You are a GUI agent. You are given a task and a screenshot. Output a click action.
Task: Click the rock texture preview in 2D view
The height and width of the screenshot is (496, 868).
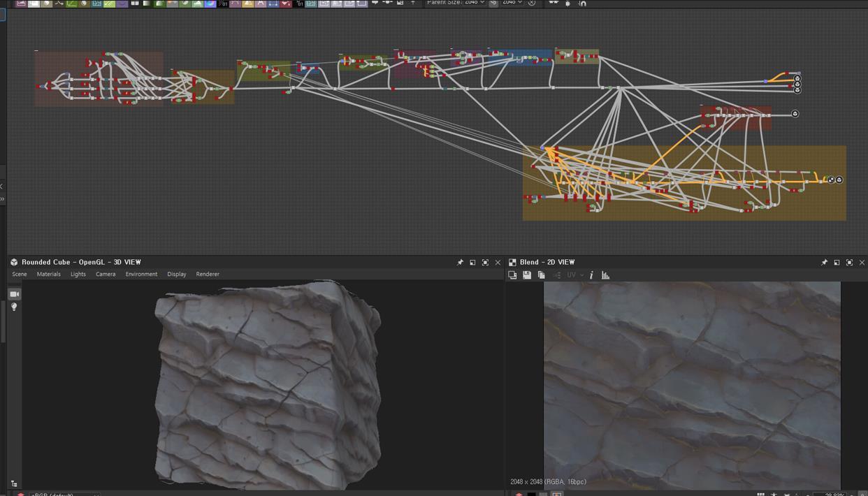coord(692,384)
